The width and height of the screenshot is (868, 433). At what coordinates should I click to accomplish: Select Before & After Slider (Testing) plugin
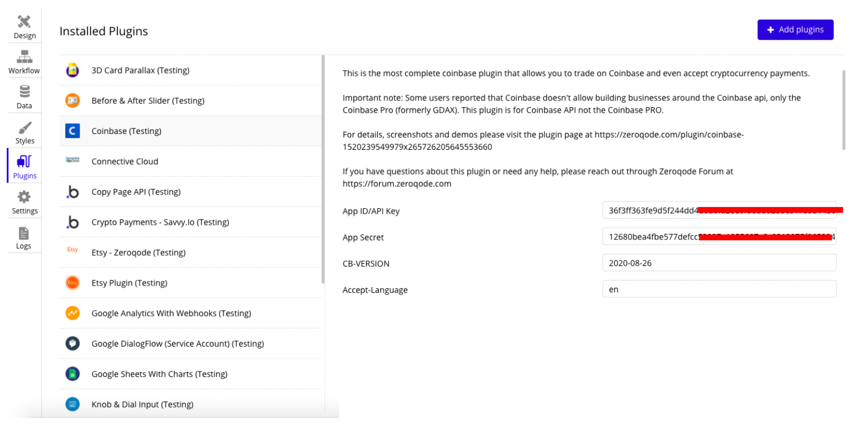tap(190, 100)
